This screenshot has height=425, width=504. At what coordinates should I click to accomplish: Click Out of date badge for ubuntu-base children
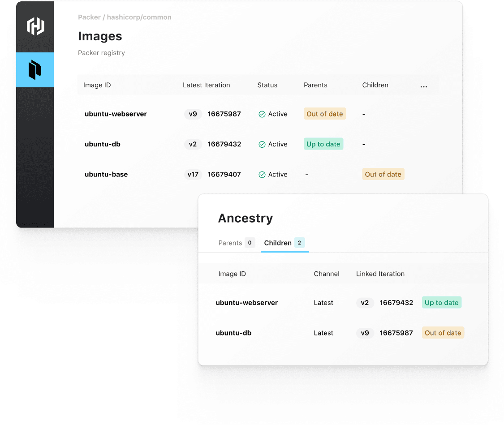tap(383, 174)
